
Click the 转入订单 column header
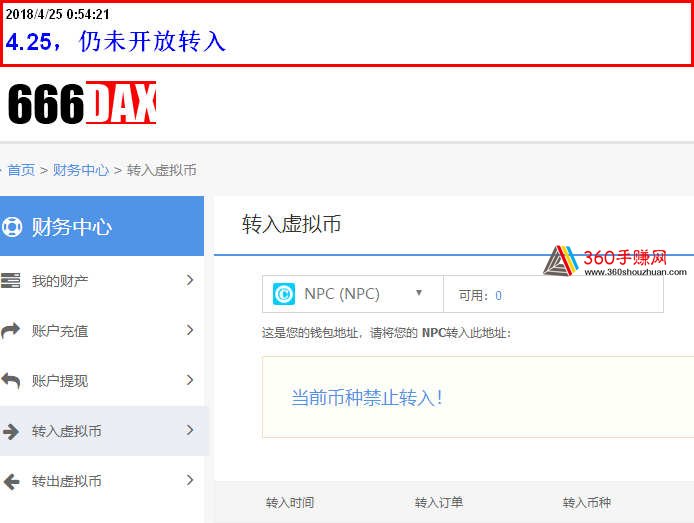[x=439, y=503]
